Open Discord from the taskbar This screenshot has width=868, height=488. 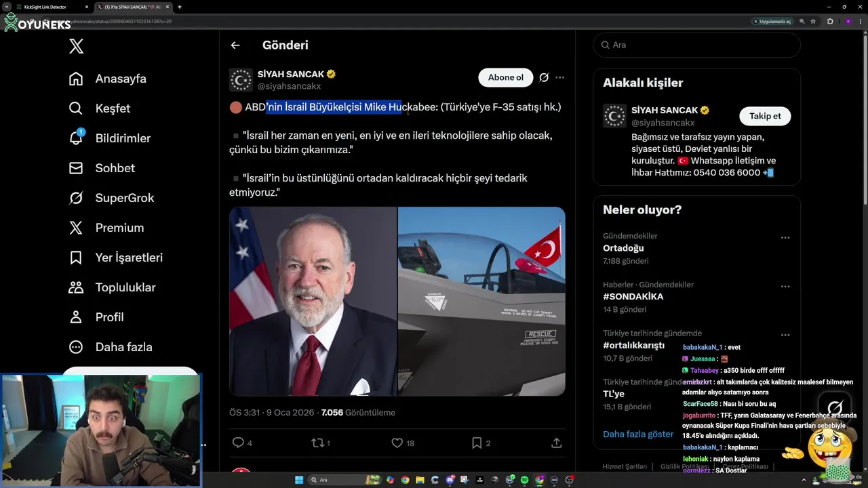pos(450,480)
